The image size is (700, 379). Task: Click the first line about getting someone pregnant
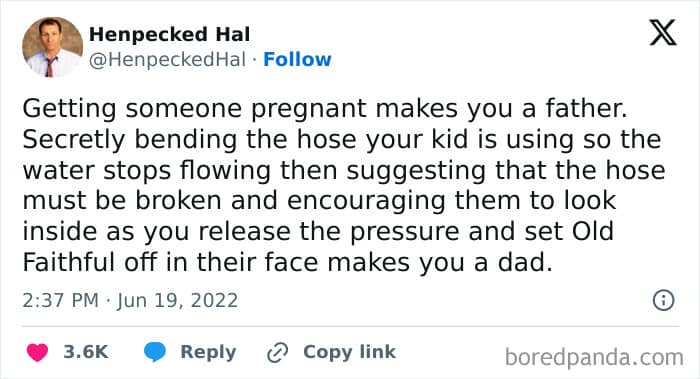click(x=325, y=109)
